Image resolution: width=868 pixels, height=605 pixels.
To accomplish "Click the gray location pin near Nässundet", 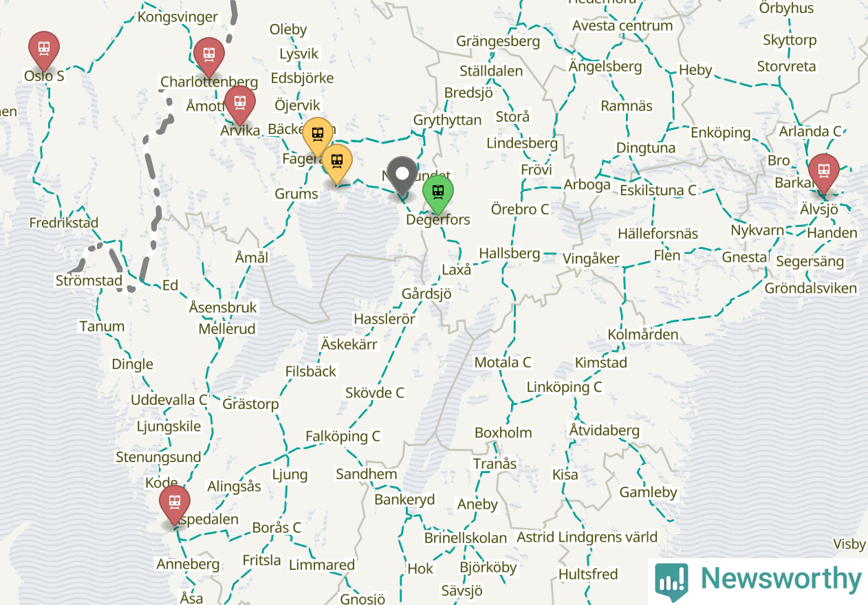I will tap(402, 175).
